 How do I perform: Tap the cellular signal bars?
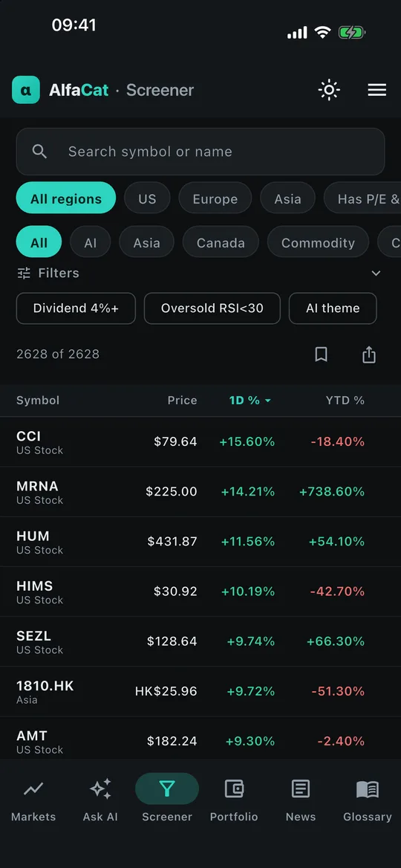pos(297,33)
